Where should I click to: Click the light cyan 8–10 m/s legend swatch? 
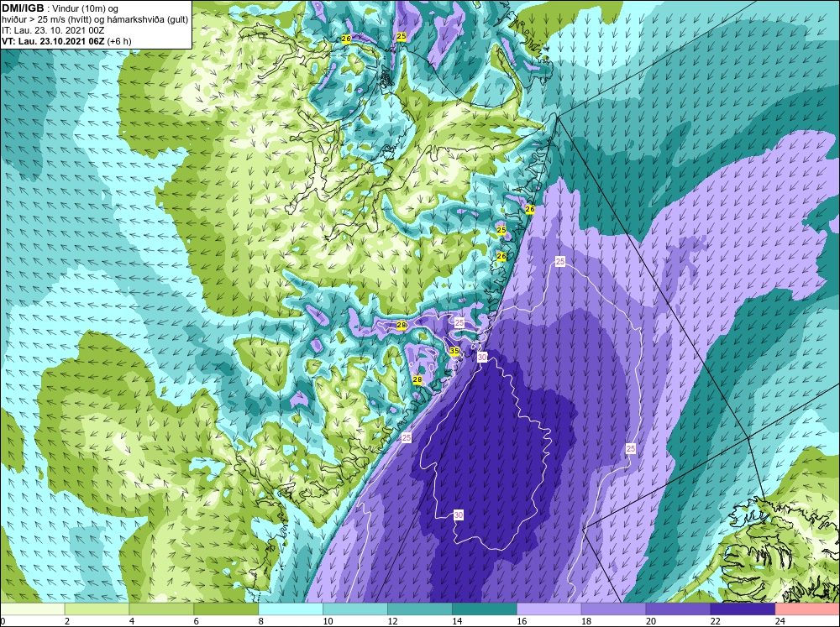click(x=291, y=609)
